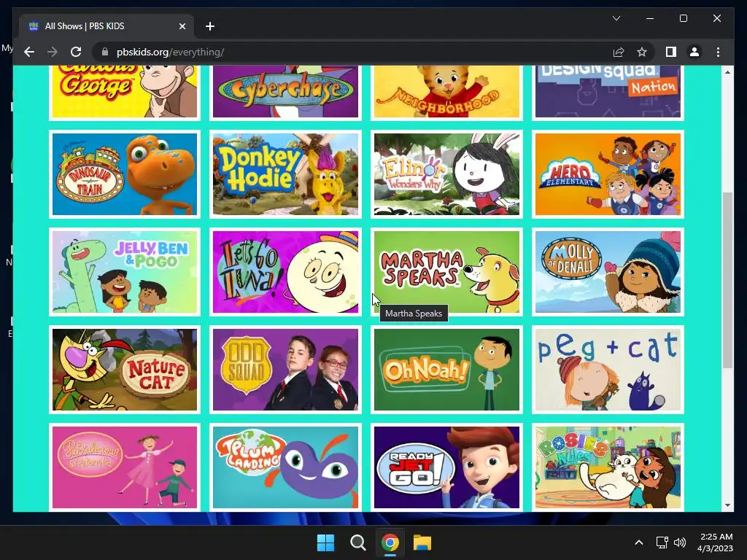The image size is (747, 560).
Task: Click scrollbar up arrow
Action: coord(727,72)
